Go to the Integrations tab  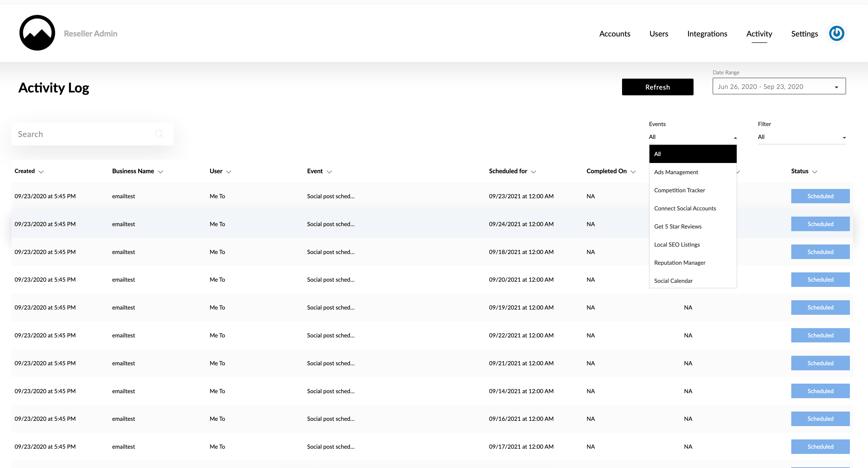pos(707,34)
